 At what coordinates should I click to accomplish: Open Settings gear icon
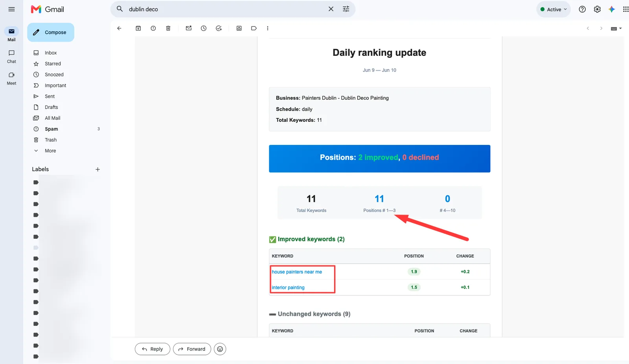point(597,9)
